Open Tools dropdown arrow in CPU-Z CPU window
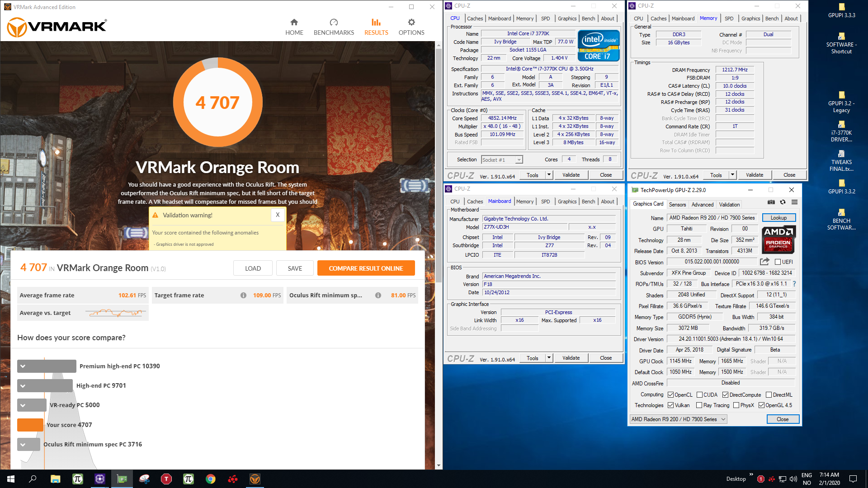868x488 pixels. tap(549, 175)
